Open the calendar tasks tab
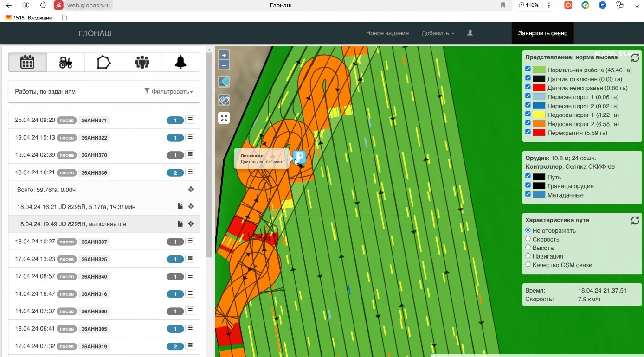The height and width of the screenshot is (357, 644). tap(27, 62)
